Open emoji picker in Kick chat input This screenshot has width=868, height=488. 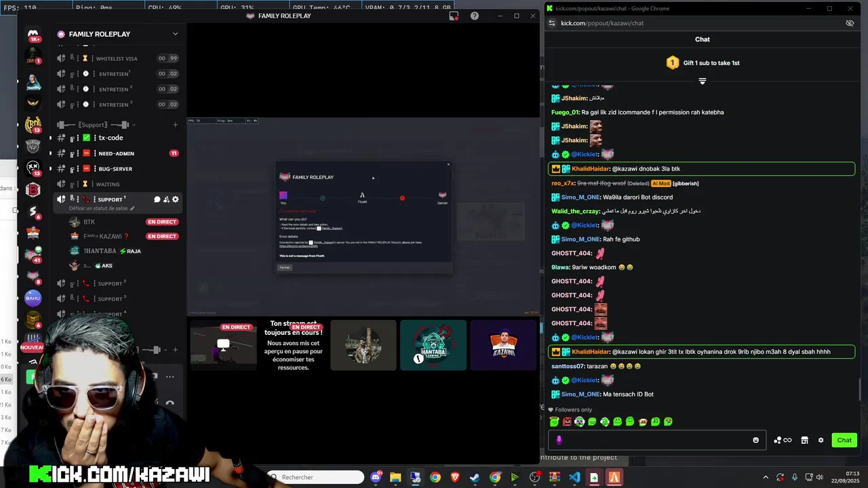coord(755,440)
